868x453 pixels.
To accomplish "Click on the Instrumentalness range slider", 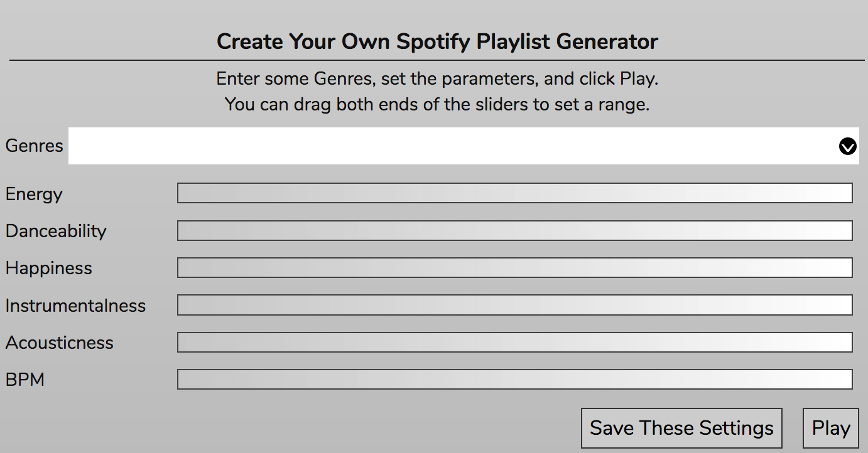I will (515, 305).
